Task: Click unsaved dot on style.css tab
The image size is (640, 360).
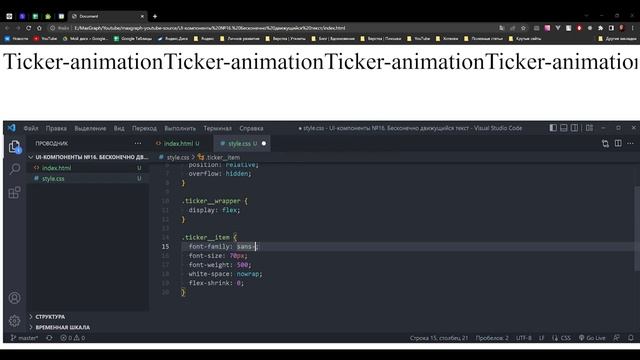Action: [264, 144]
